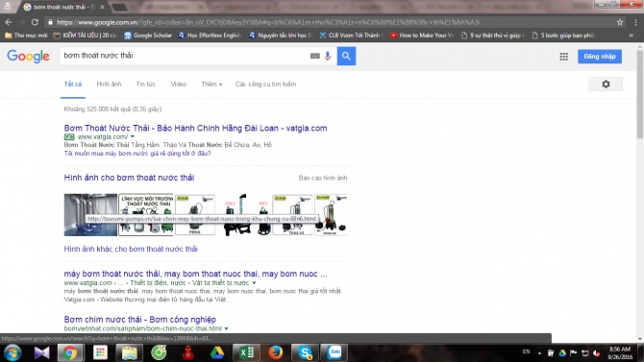Open the on-screen keyboard icon in search box

pyautogui.click(x=314, y=56)
